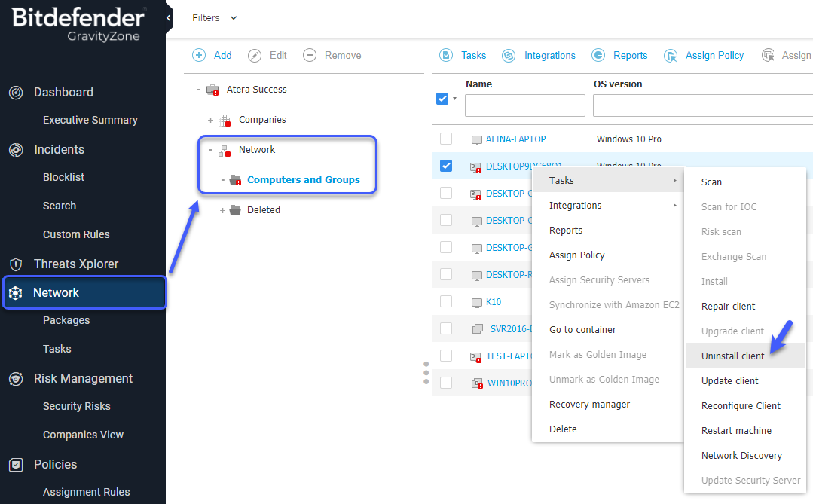Image resolution: width=813 pixels, height=504 pixels.
Task: Click the Add plus icon
Action: click(199, 55)
